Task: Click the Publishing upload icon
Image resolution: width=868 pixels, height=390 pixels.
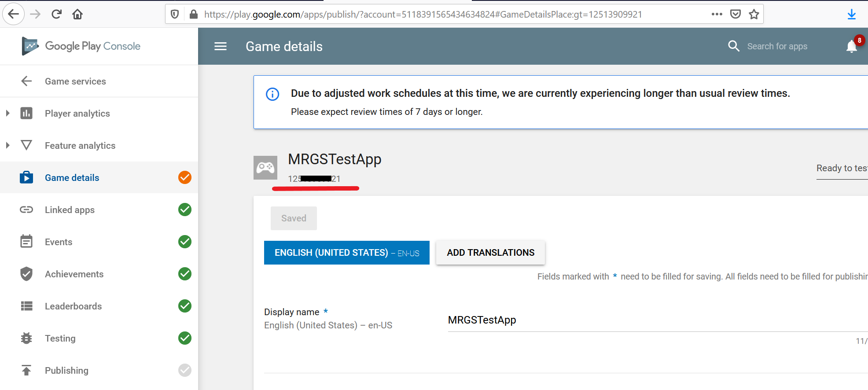Action: click(26, 370)
